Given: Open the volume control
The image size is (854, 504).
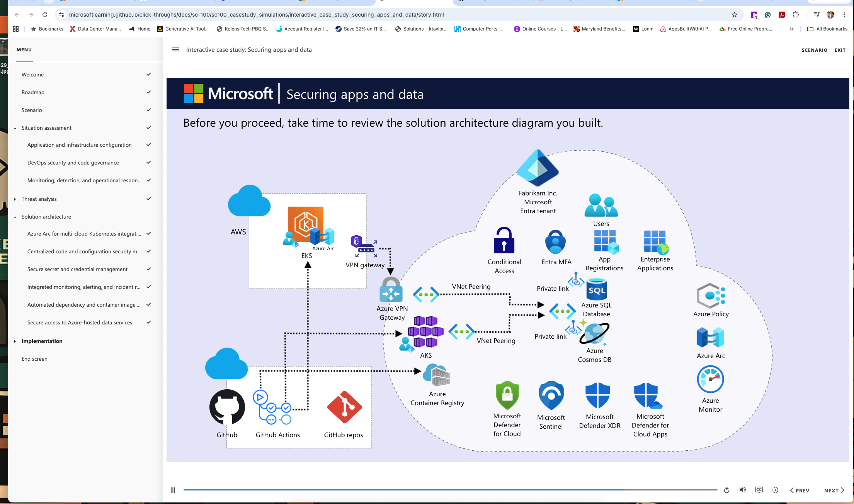Looking at the screenshot, I should click(743, 490).
